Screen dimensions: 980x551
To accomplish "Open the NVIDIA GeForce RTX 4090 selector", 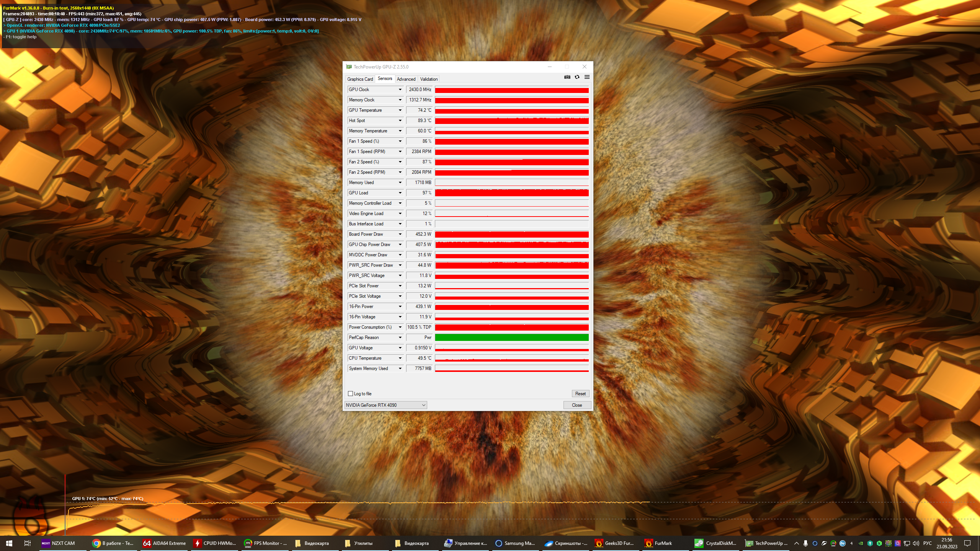I will [385, 405].
